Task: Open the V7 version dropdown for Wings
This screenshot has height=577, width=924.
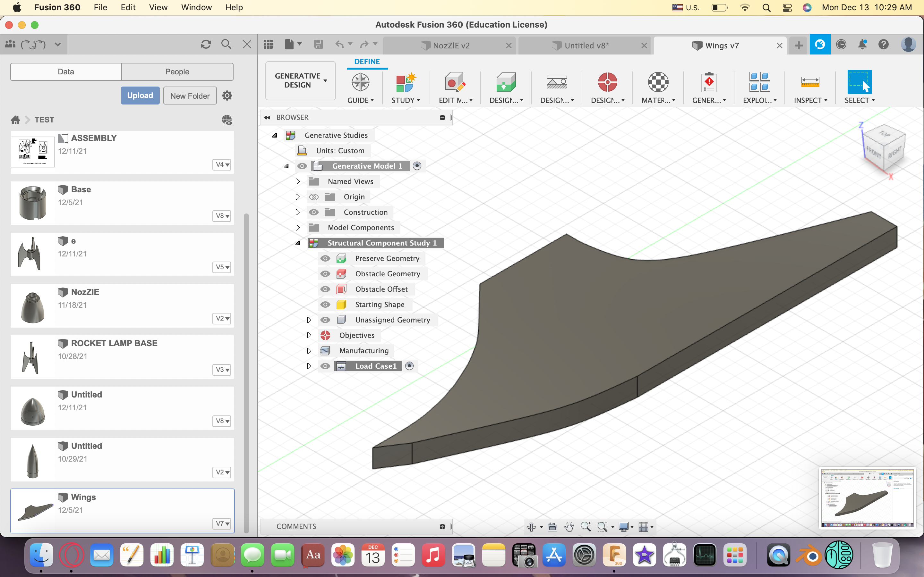Action: click(x=221, y=523)
